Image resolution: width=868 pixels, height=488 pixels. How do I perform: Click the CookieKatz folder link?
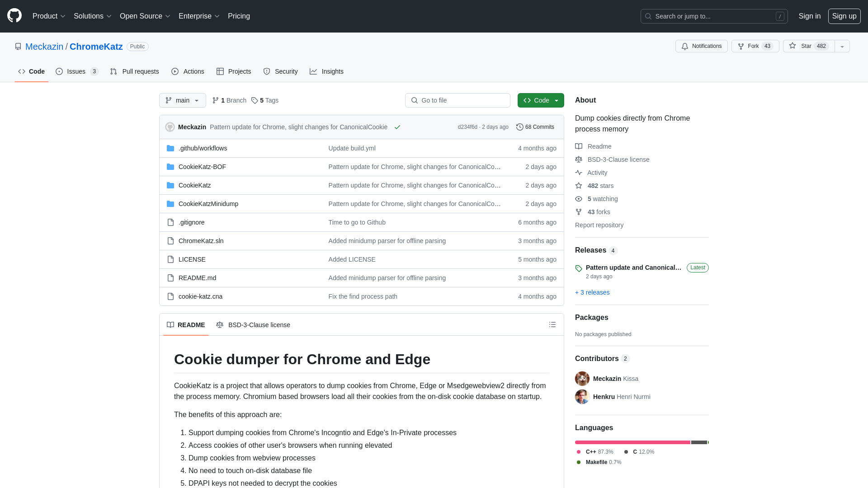[x=194, y=185]
